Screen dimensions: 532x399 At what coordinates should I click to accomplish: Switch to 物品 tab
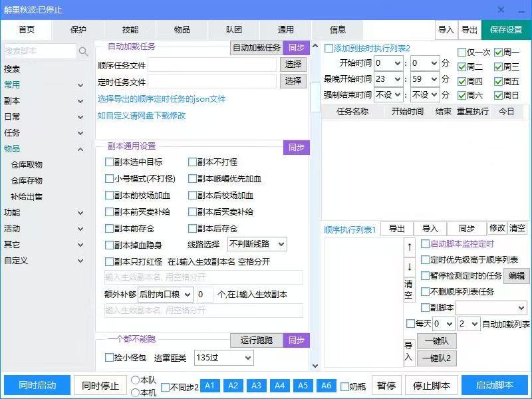point(182,30)
